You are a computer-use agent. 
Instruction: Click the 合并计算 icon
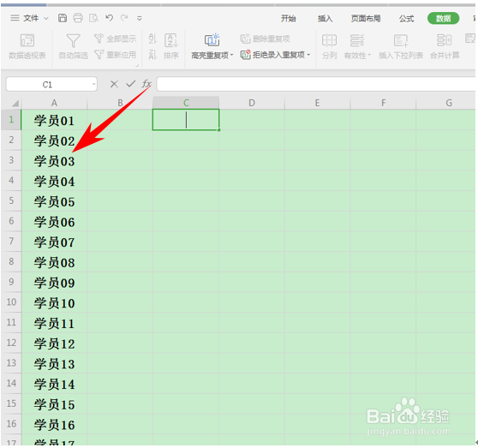pyautogui.click(x=444, y=40)
